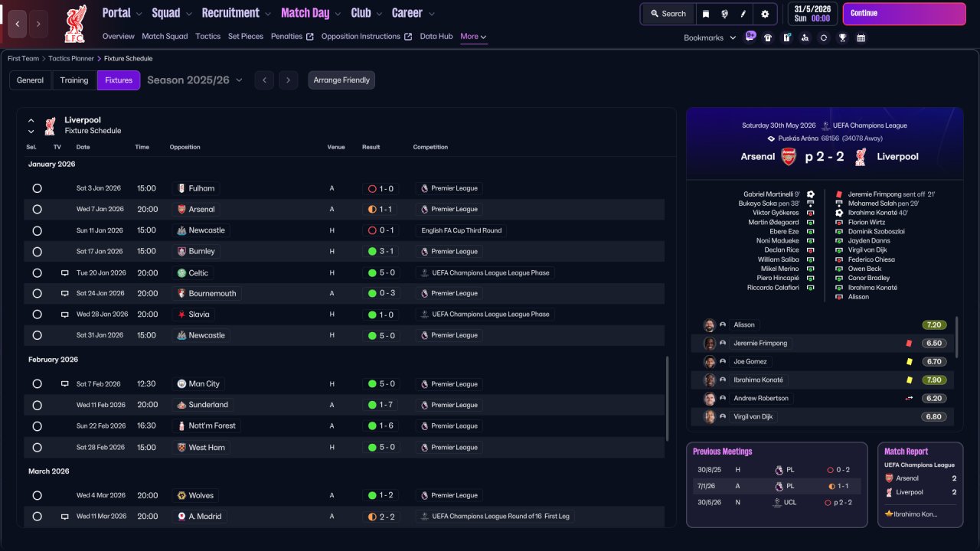Click the Arrange Friendly button
Image resolution: width=980 pixels, height=551 pixels.
click(x=341, y=80)
